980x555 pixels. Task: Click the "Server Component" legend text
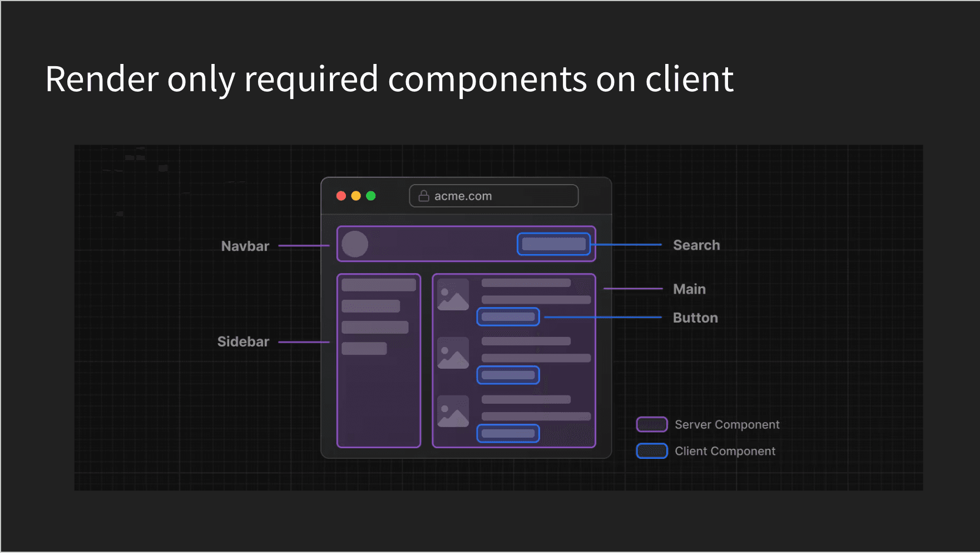pyautogui.click(x=727, y=424)
